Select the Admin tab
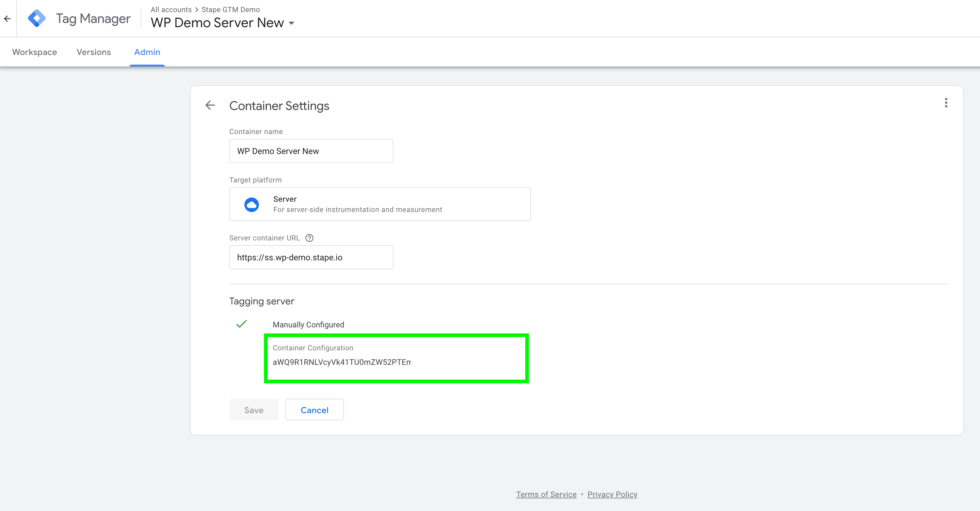This screenshot has width=980, height=511. click(x=147, y=52)
